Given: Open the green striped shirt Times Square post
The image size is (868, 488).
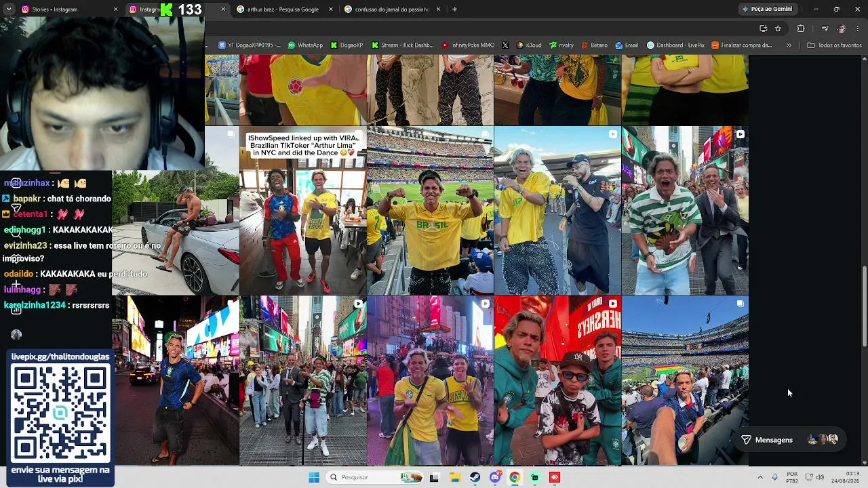Looking at the screenshot, I should (x=685, y=211).
